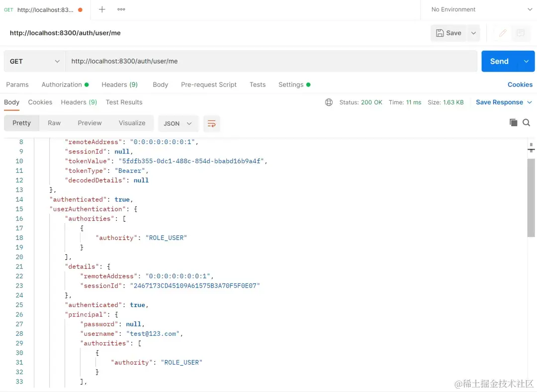Image resolution: width=537 pixels, height=392 pixels.
Task: Click the Save floppy disk icon
Action: coord(440,33)
